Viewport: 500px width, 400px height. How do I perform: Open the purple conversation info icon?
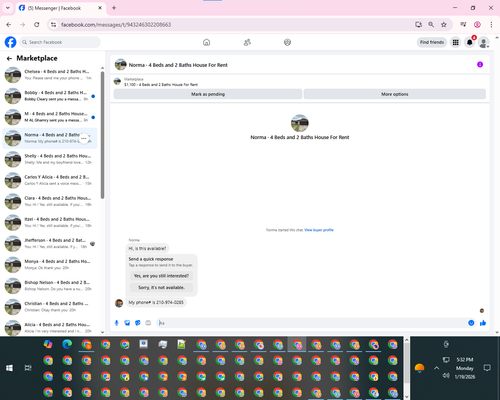click(x=480, y=65)
